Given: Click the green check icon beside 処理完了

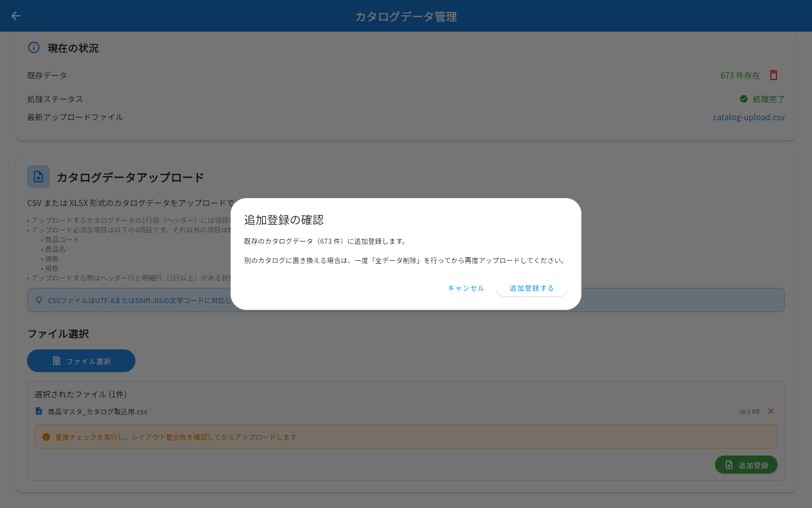Looking at the screenshot, I should (744, 99).
